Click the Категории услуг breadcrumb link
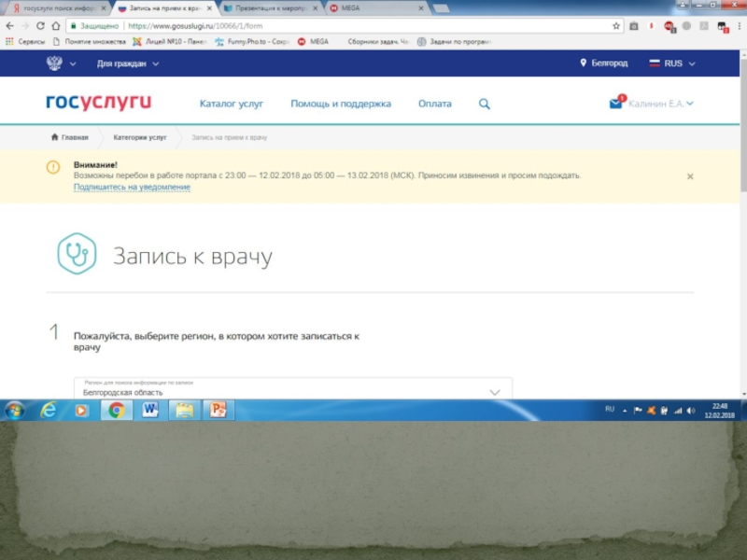747x560 pixels. click(x=140, y=137)
